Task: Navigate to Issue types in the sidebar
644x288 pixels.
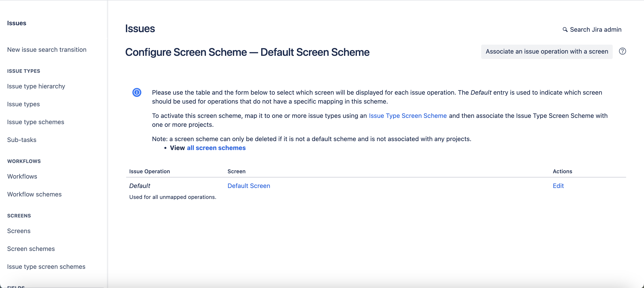Action: pyautogui.click(x=23, y=104)
